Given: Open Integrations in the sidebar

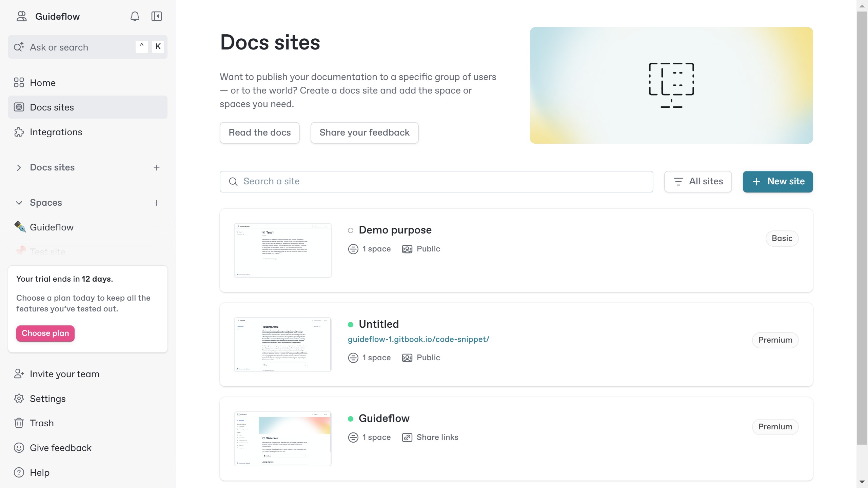Looking at the screenshot, I should pyautogui.click(x=88, y=132).
